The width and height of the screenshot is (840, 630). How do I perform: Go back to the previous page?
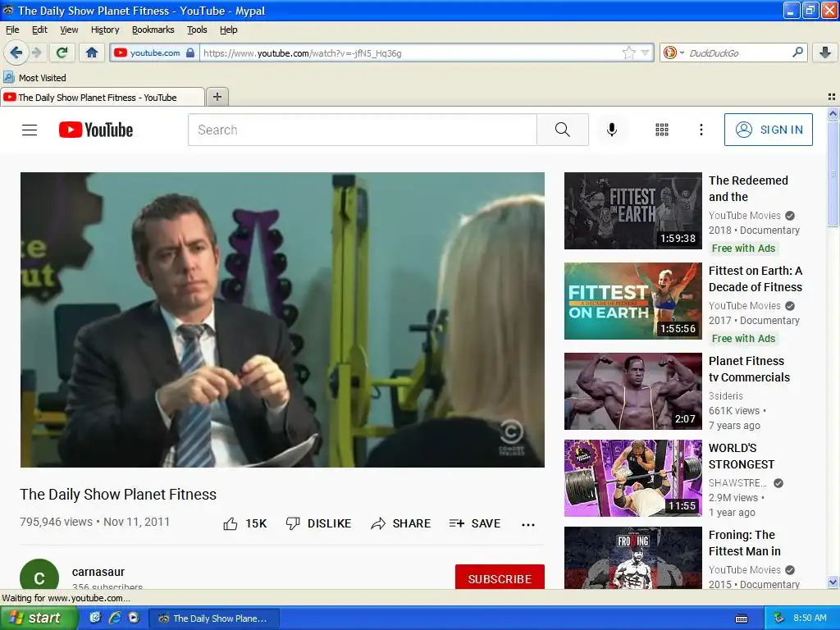pos(16,52)
